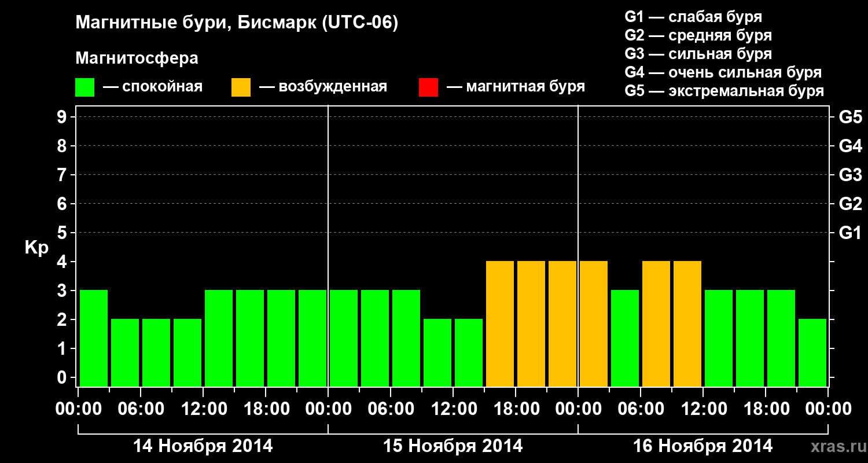Click the 14 Ноября 09:00–12:00 green bar
This screenshot has height=463, width=868.
[187, 352]
